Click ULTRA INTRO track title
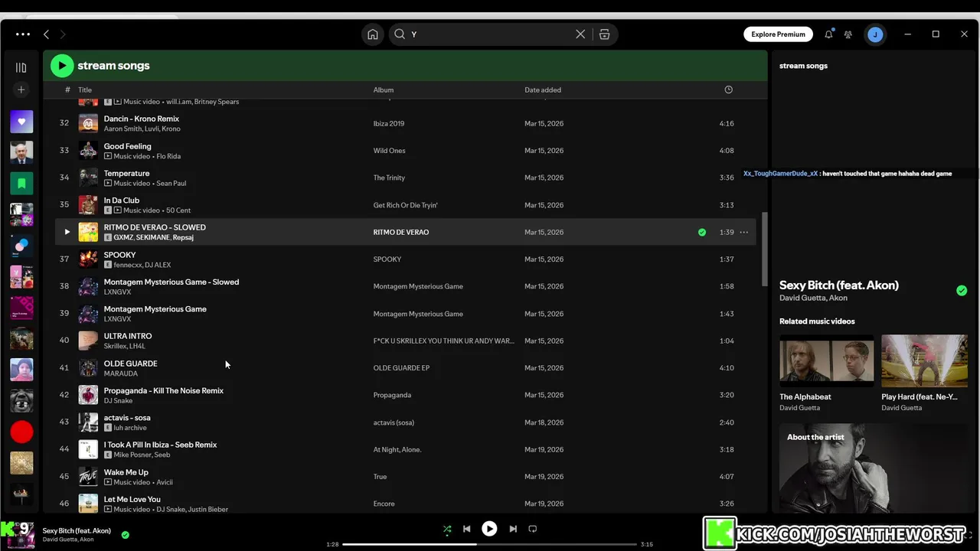 click(x=128, y=336)
